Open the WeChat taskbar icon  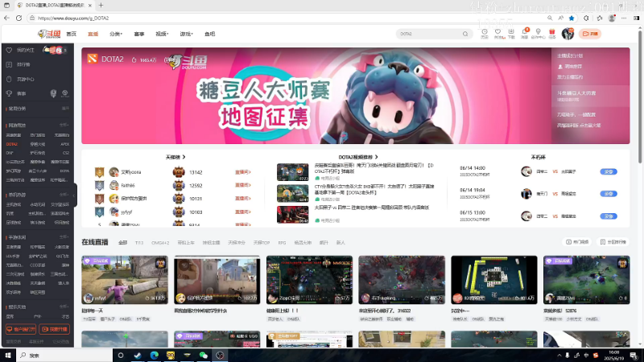pyautogui.click(x=204, y=356)
